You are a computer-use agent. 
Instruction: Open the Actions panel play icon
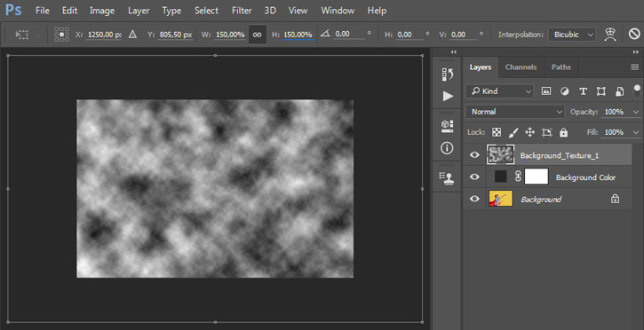(448, 97)
